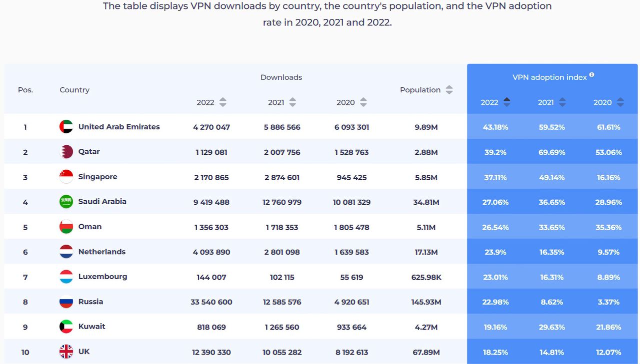This screenshot has width=640, height=364.
Task: Sort table by 2020 downloads
Action: tap(363, 102)
